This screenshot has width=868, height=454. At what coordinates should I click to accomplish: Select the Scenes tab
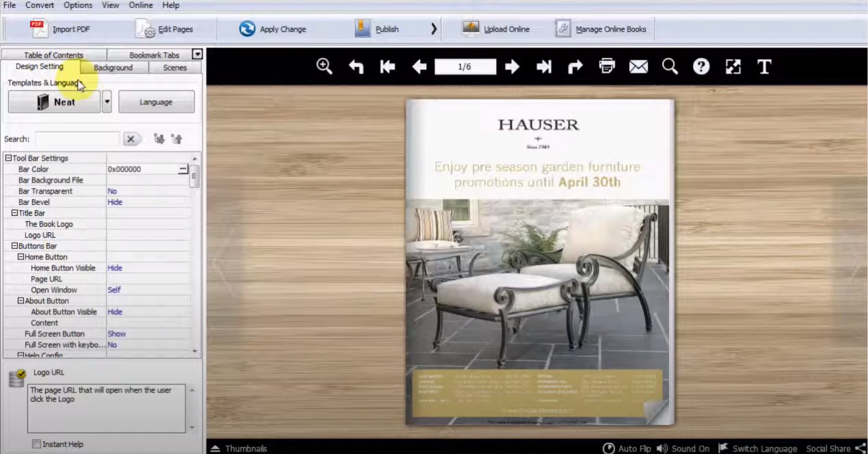click(x=175, y=67)
